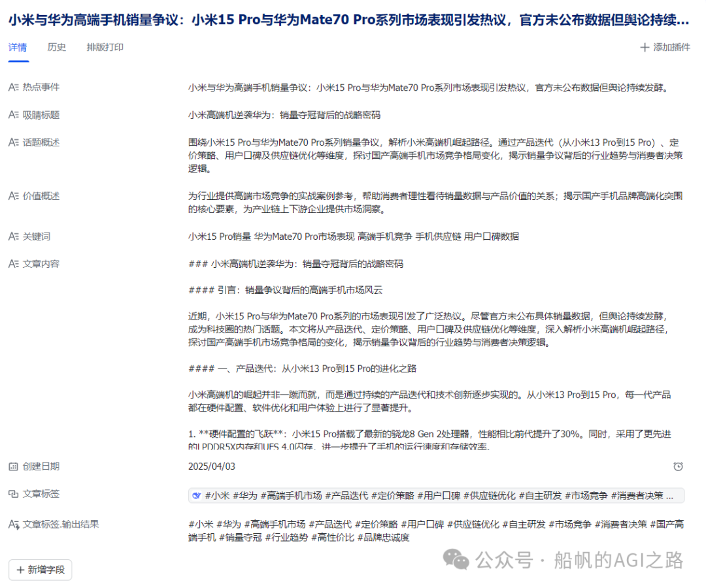The height and width of the screenshot is (588, 706).
Task: Click the text field icon beside 话题概述
Action: [x=14, y=142]
